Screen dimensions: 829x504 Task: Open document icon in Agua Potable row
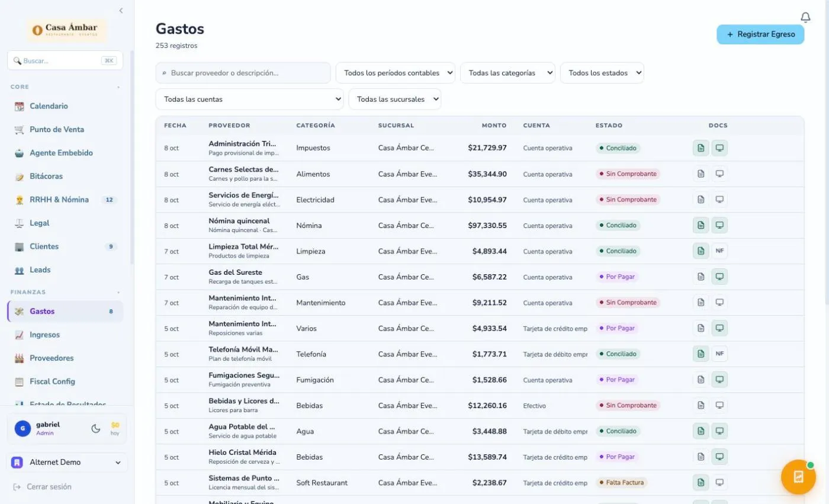[701, 431]
